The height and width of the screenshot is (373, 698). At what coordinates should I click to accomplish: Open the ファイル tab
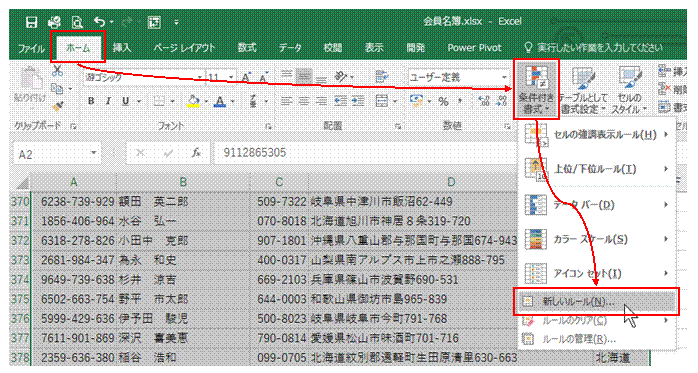click(x=31, y=48)
